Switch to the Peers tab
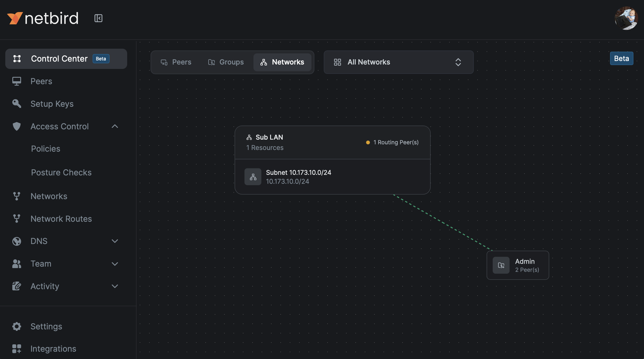The width and height of the screenshot is (644, 359). click(x=176, y=62)
